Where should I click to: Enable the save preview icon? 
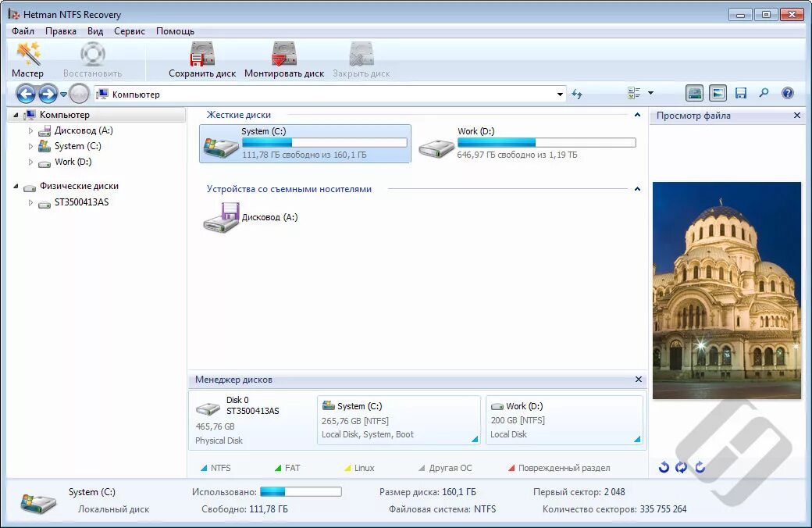pyautogui.click(x=741, y=93)
